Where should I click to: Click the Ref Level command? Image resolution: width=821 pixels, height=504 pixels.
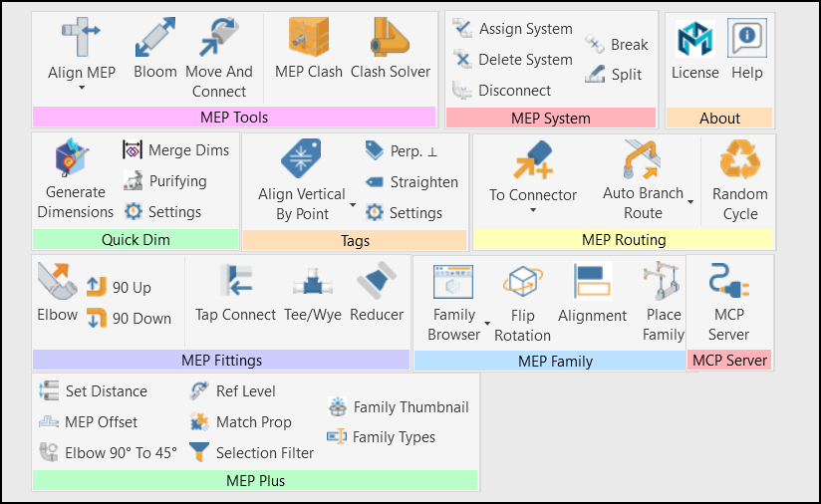(x=232, y=391)
